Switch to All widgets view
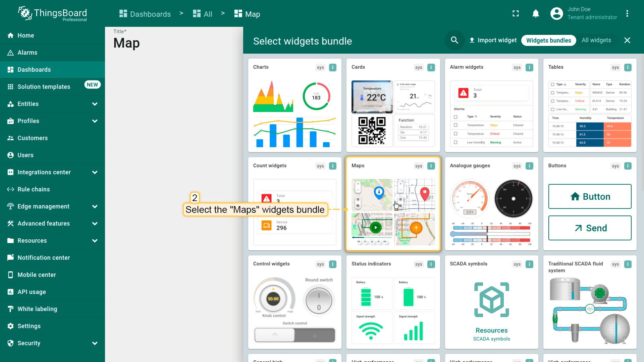The height and width of the screenshot is (362, 644). (x=596, y=40)
